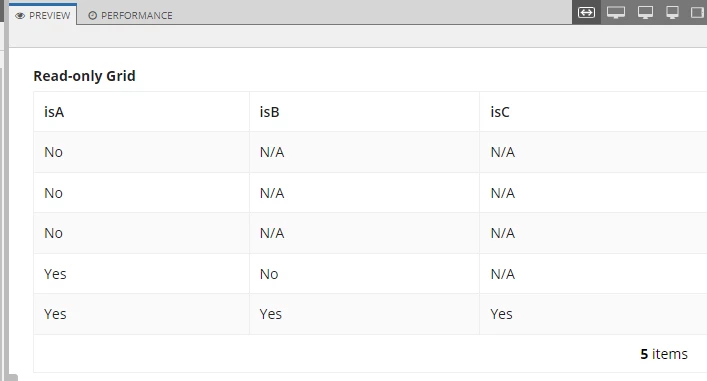707x381 pixels.
Task: Select the first 'No' cell under isA
Action: pos(141,152)
